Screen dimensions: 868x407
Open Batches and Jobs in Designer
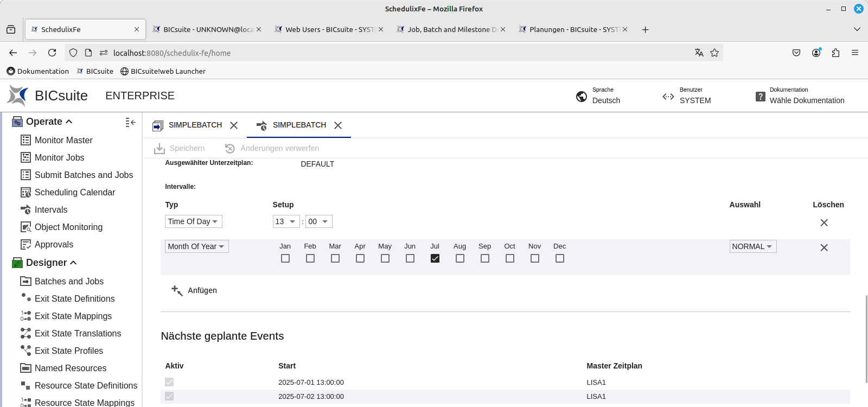tap(69, 281)
